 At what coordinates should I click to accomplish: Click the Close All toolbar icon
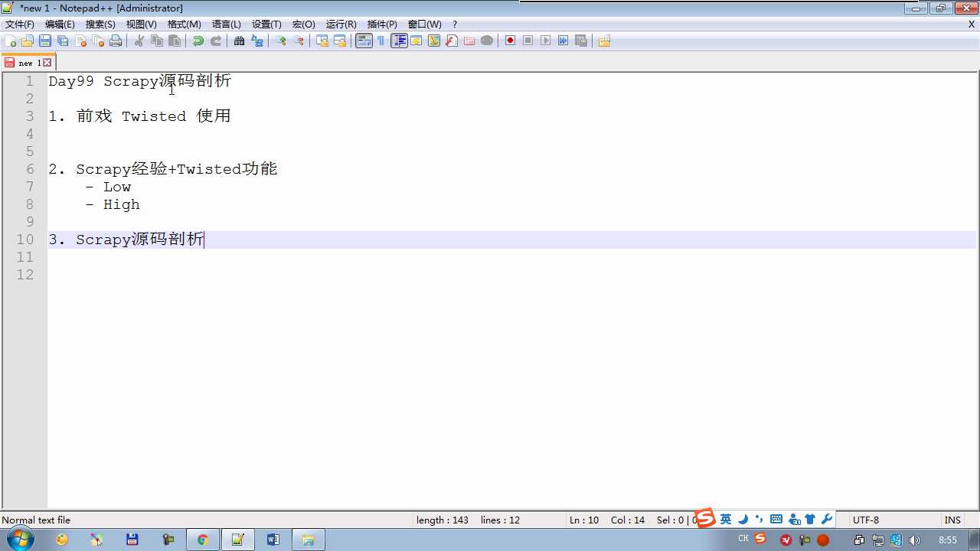pyautogui.click(x=98, y=41)
